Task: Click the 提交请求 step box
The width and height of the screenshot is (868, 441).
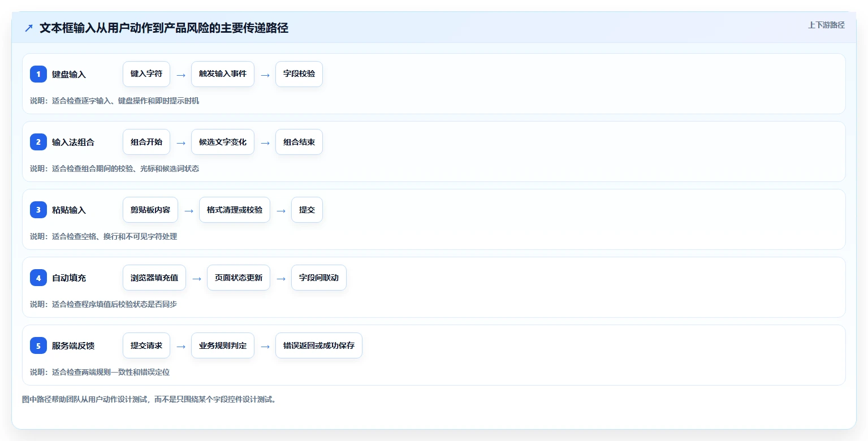Action: point(146,345)
